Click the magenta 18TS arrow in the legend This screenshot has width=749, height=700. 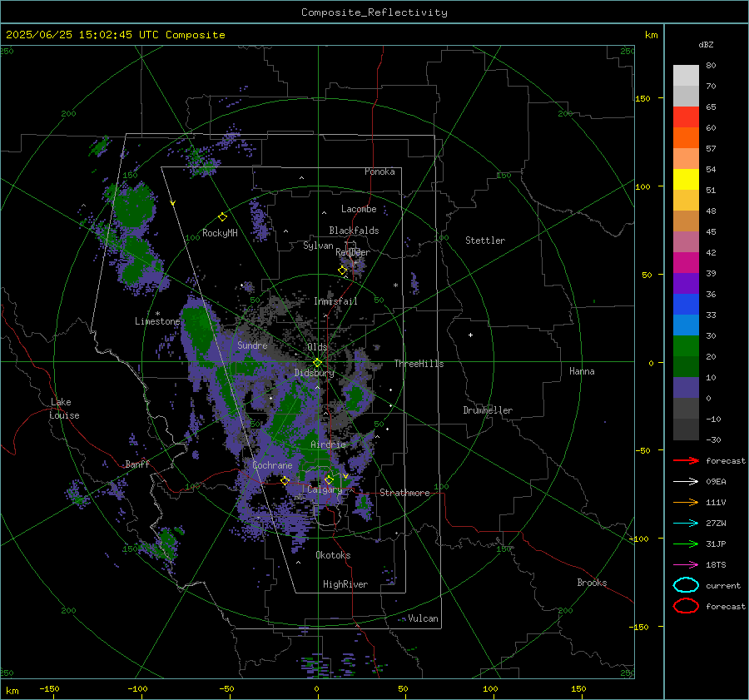tap(686, 565)
